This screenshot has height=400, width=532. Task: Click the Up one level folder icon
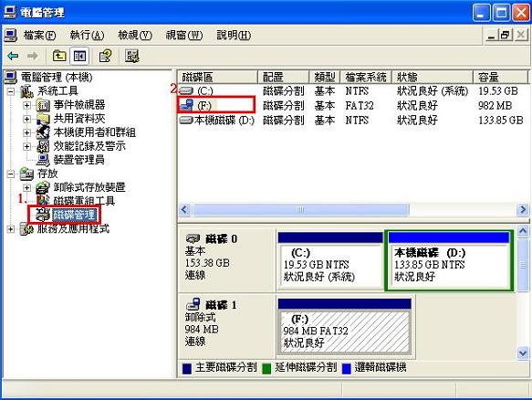coord(59,56)
